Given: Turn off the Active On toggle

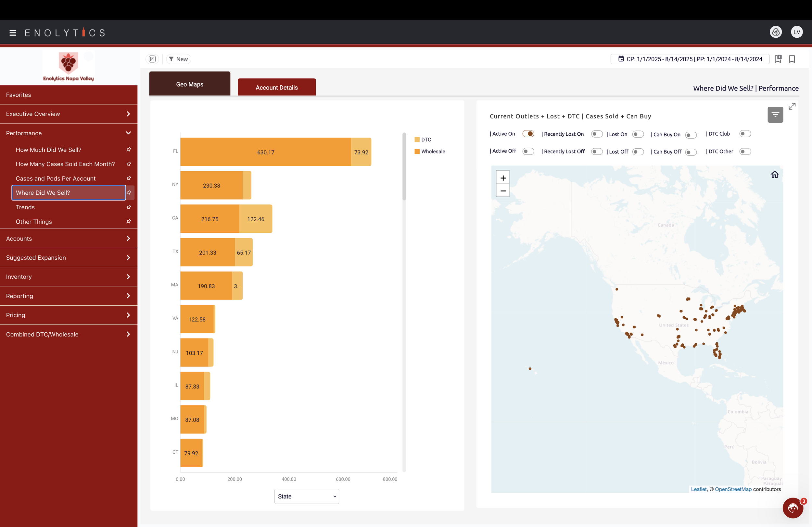Looking at the screenshot, I should (x=528, y=134).
